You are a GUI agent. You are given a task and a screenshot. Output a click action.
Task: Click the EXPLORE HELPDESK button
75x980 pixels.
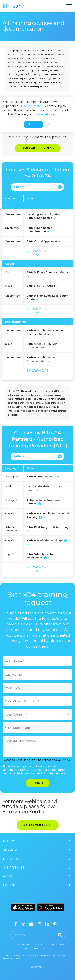pos(38,148)
